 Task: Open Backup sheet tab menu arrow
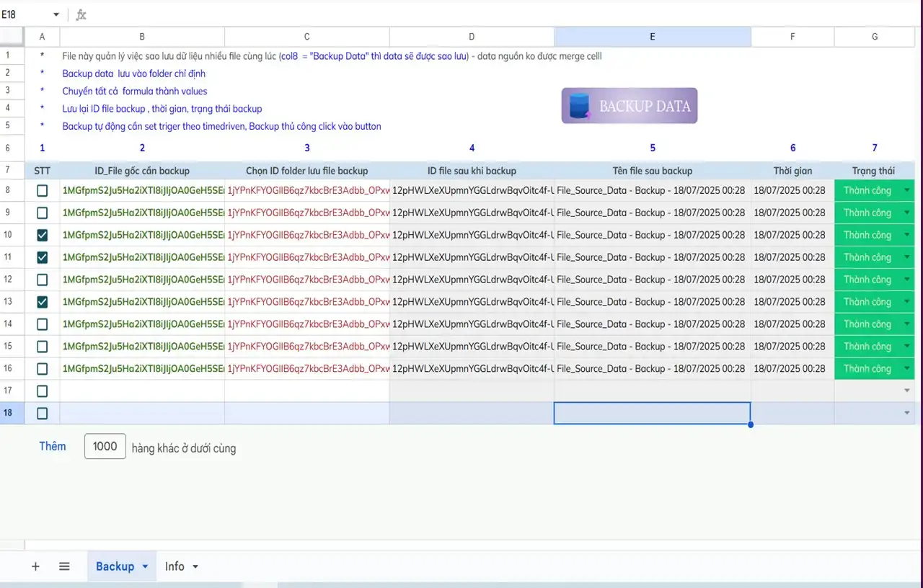click(x=145, y=566)
